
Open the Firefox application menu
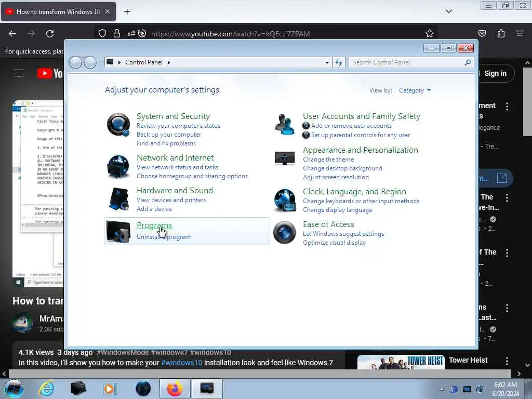coord(520,33)
